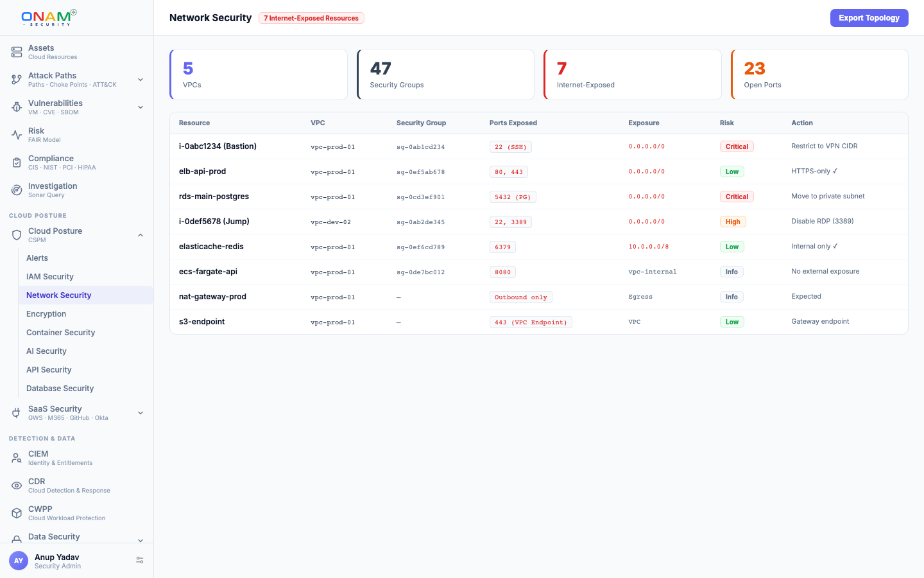Click the Risk pulse icon
The height and width of the screenshot is (578, 924).
click(x=17, y=135)
